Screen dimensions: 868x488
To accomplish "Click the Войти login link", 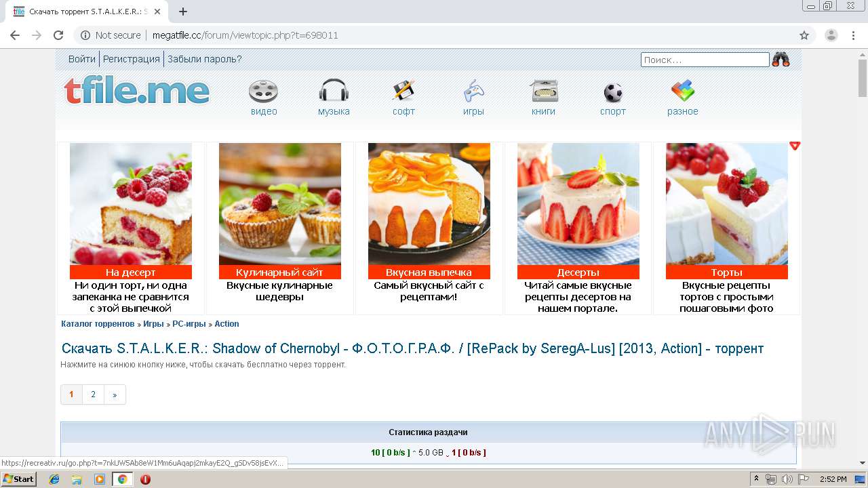I will (x=82, y=59).
